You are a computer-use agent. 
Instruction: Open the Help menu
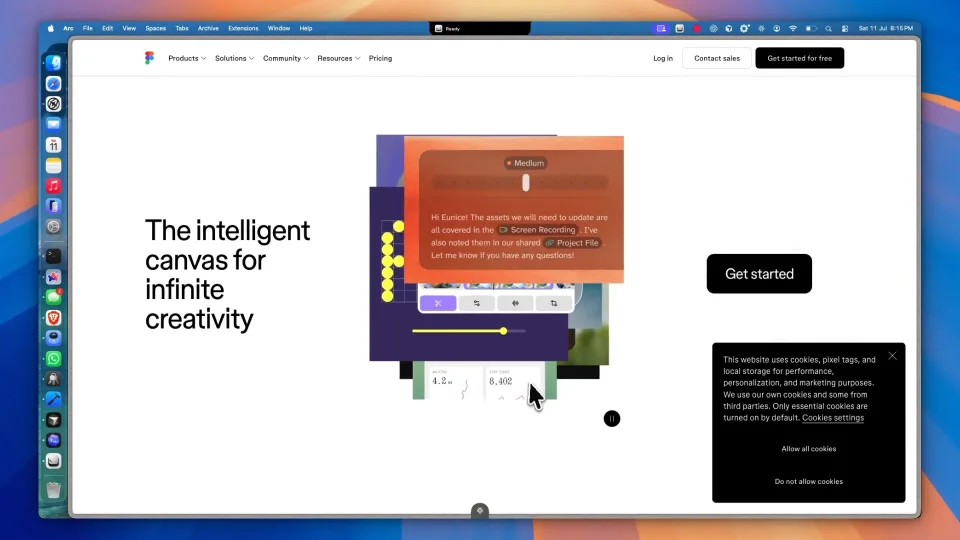(306, 28)
